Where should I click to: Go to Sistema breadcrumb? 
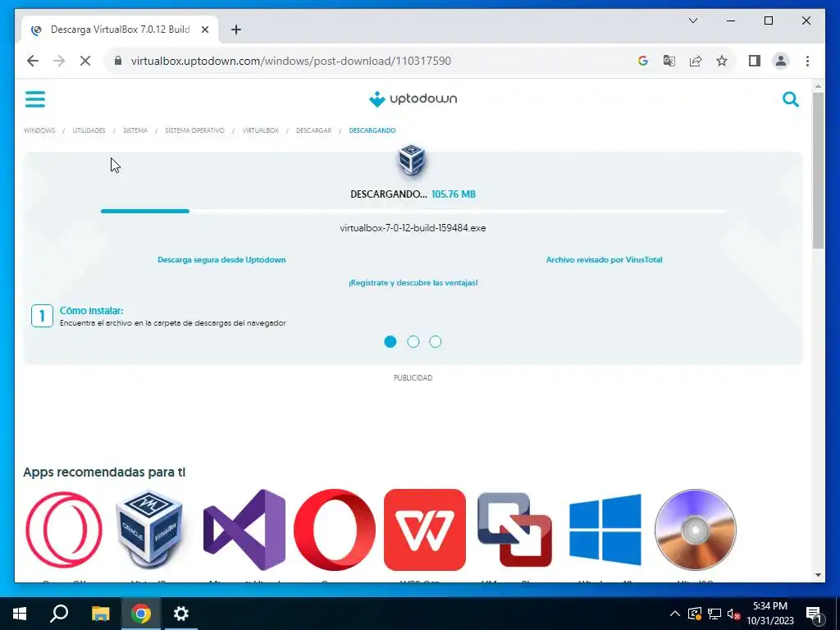135,130
